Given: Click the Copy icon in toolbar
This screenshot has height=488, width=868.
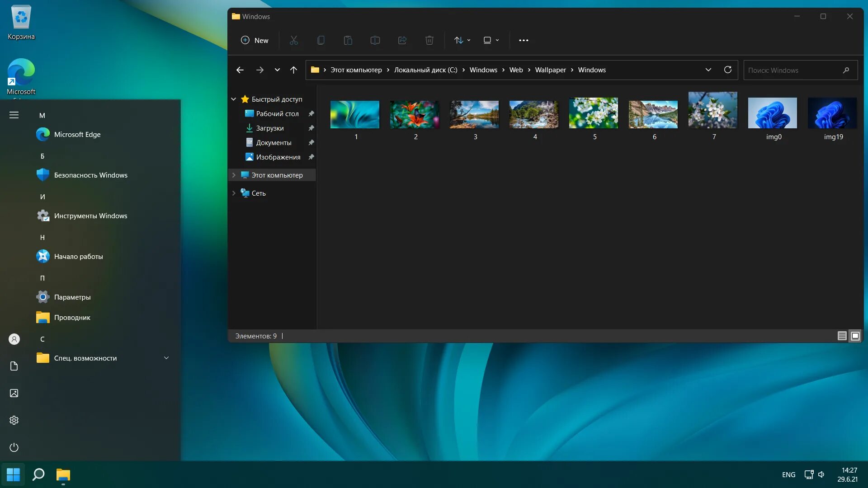Looking at the screenshot, I should (321, 41).
